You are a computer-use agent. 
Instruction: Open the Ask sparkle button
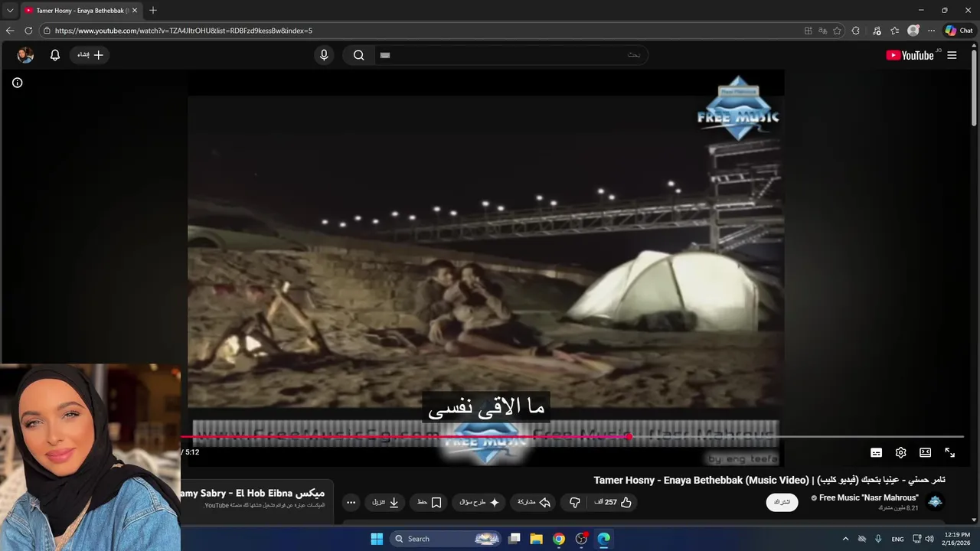tap(479, 502)
